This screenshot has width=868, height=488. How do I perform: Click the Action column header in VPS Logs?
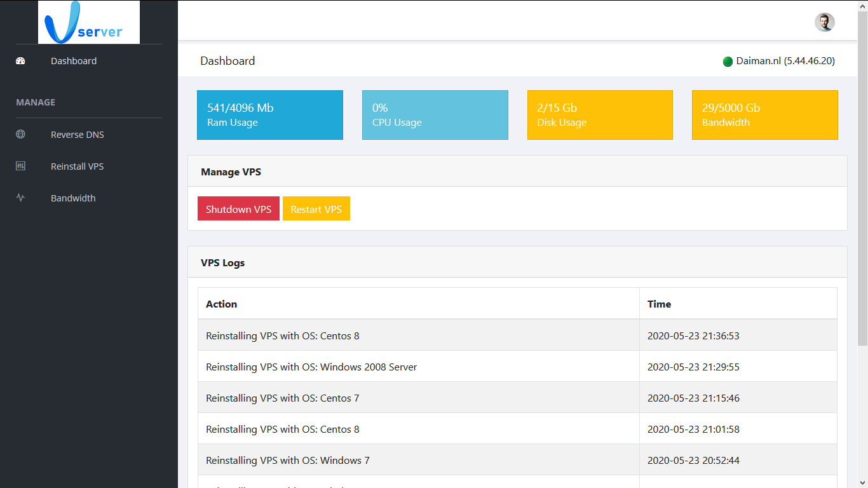(221, 304)
